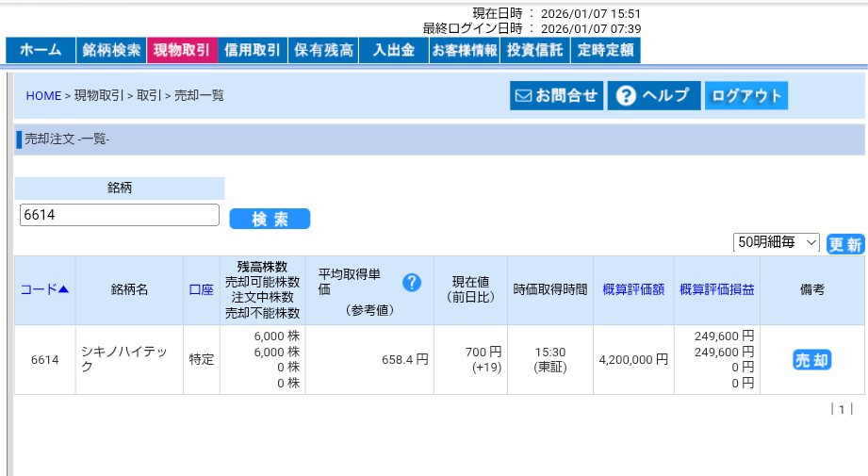Open the ヘルプ help button

click(654, 95)
